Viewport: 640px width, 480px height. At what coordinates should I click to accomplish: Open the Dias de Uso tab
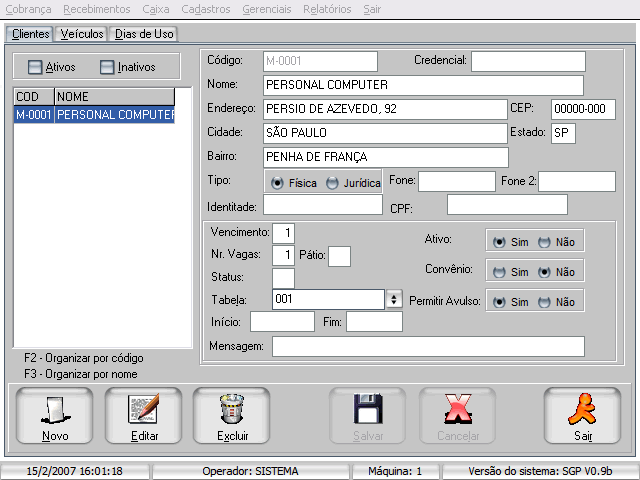[144, 34]
